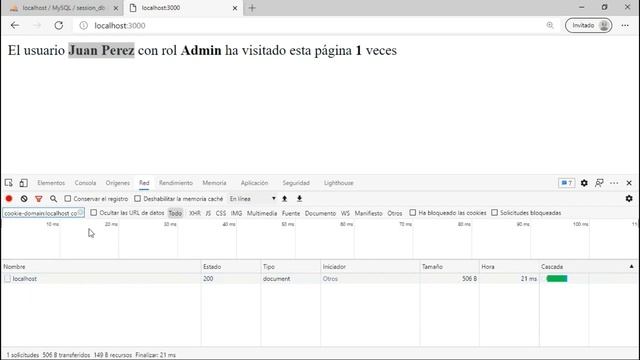Viewport: 640px width, 360px height.
Task: Open the En línea throttling dropdown
Action: pos(252,198)
